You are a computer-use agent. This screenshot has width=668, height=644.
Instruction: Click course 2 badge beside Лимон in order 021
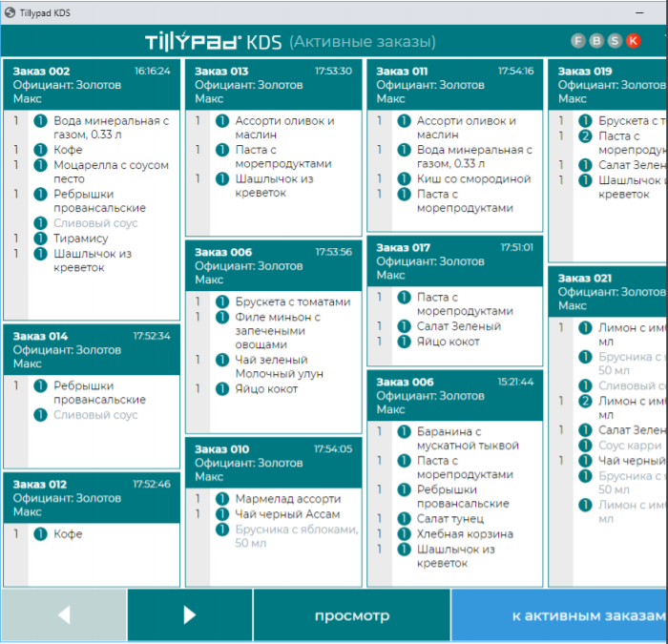(585, 401)
